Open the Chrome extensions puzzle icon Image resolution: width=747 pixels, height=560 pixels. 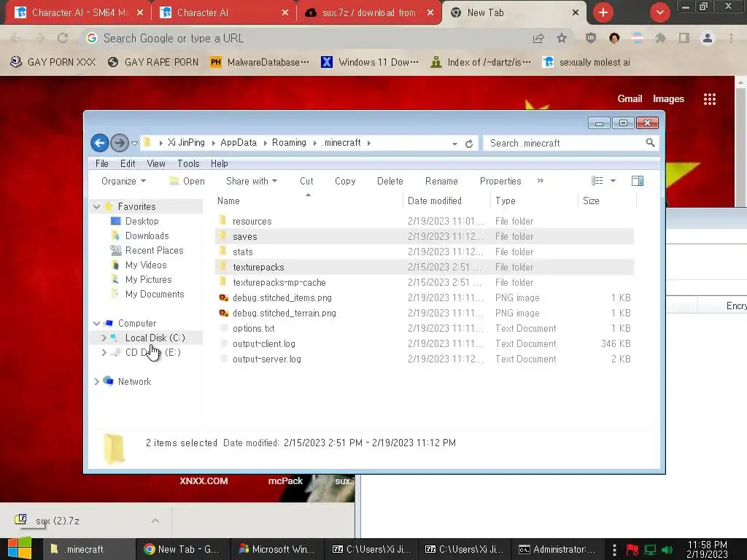point(660,38)
